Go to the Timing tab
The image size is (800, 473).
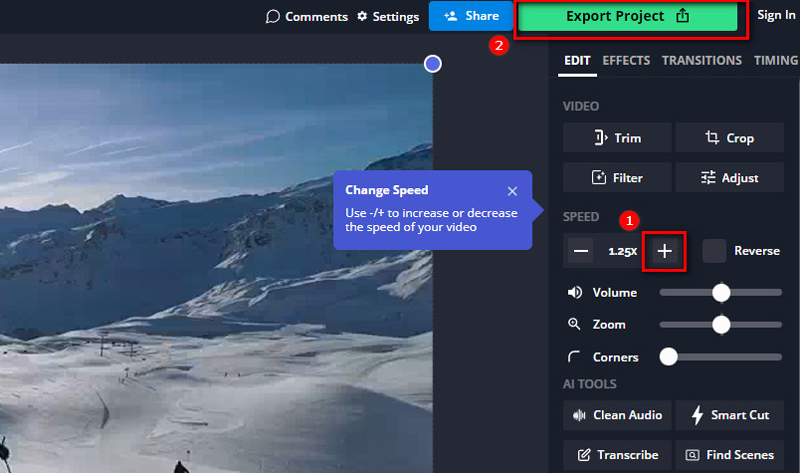(x=776, y=60)
